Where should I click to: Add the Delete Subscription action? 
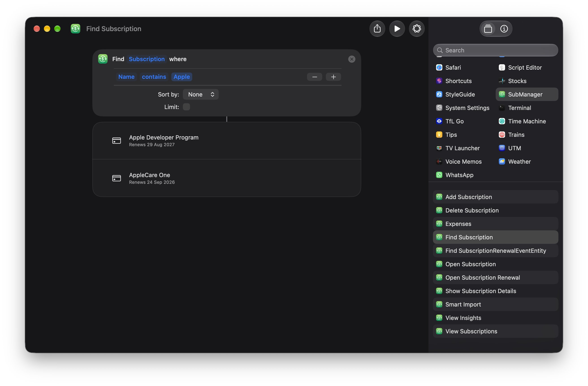495,210
